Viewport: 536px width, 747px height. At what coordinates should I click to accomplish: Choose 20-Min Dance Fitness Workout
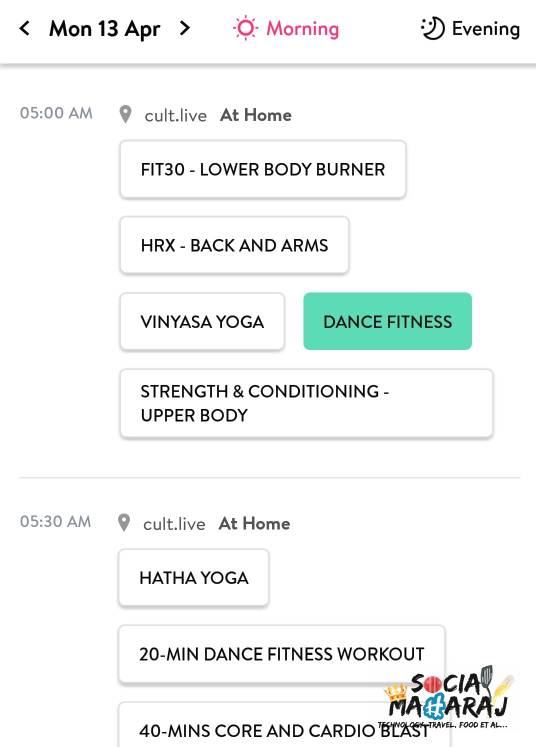click(282, 654)
